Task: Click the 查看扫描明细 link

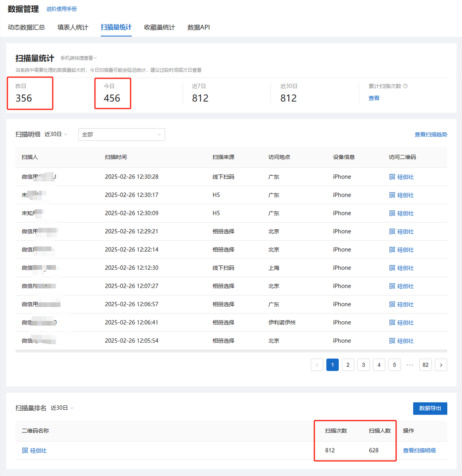Action: coord(419,451)
